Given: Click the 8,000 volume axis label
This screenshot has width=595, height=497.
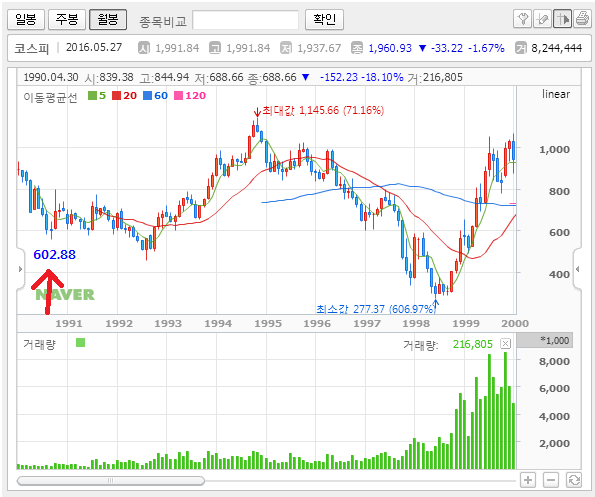Looking at the screenshot, I should (x=554, y=361).
